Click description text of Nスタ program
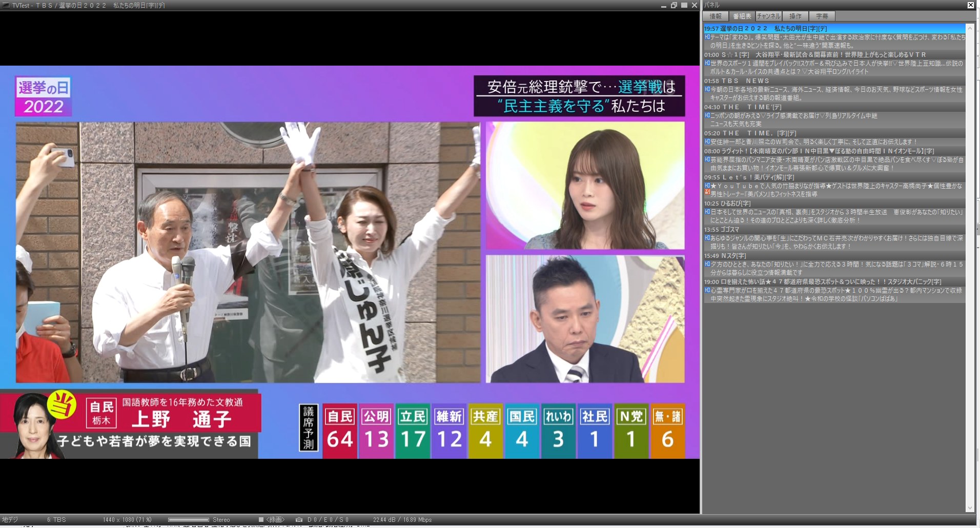The image size is (980, 528). (x=836, y=269)
